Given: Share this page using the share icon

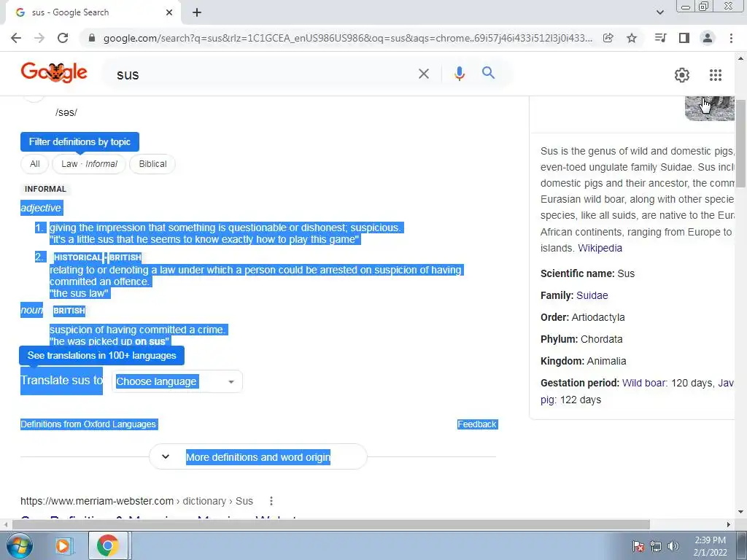Looking at the screenshot, I should coord(608,38).
